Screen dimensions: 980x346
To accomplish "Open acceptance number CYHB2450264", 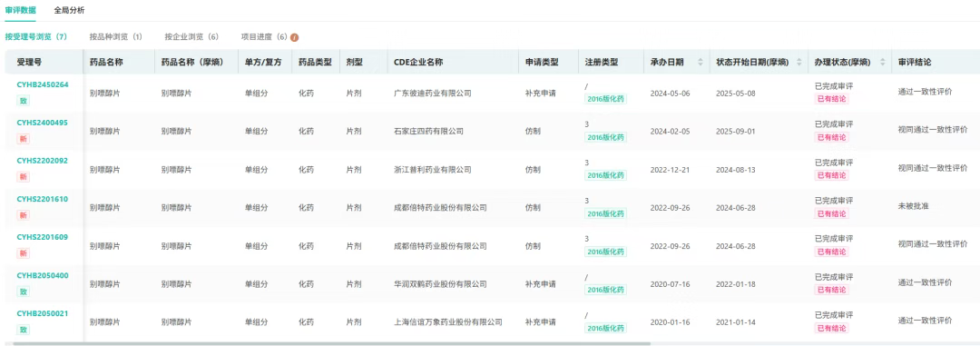I will tap(43, 84).
